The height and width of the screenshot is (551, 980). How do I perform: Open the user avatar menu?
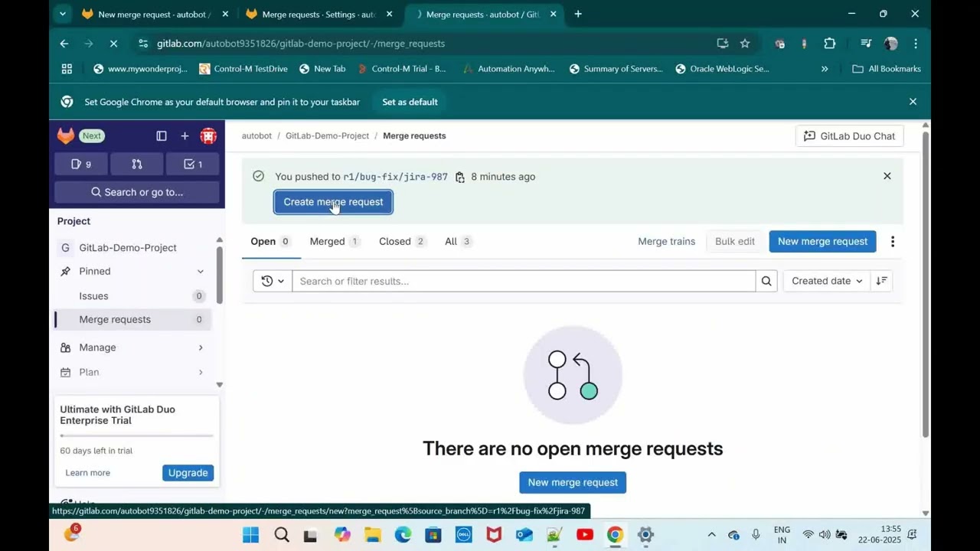(208, 135)
